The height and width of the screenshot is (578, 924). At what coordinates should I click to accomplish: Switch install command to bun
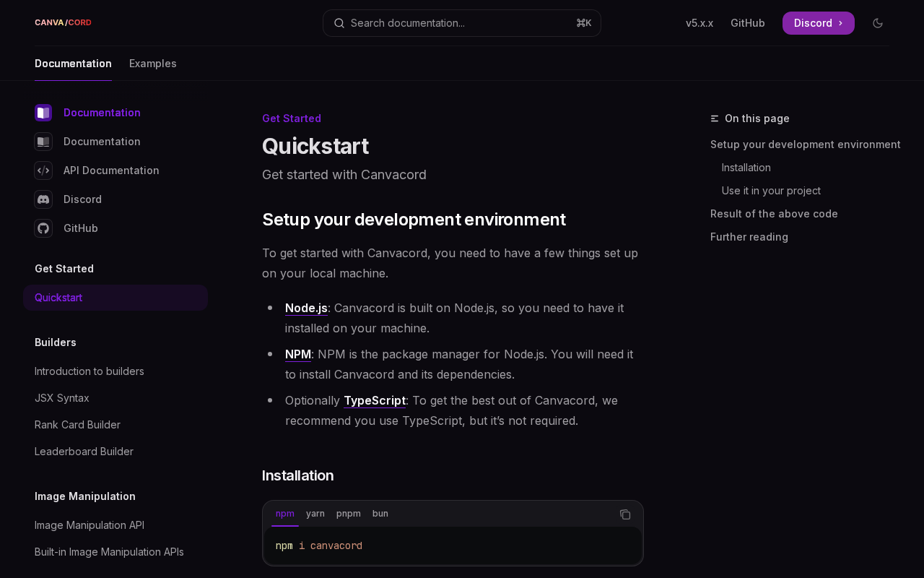click(x=380, y=514)
